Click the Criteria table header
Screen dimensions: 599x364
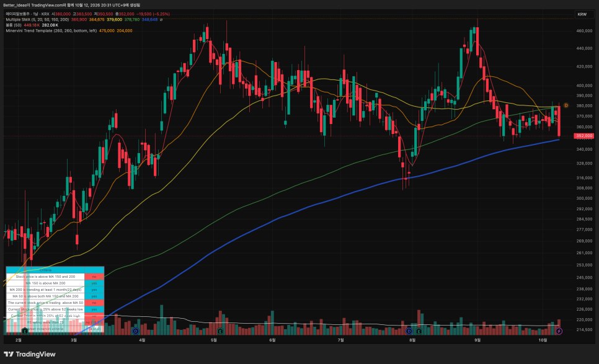click(x=45, y=270)
